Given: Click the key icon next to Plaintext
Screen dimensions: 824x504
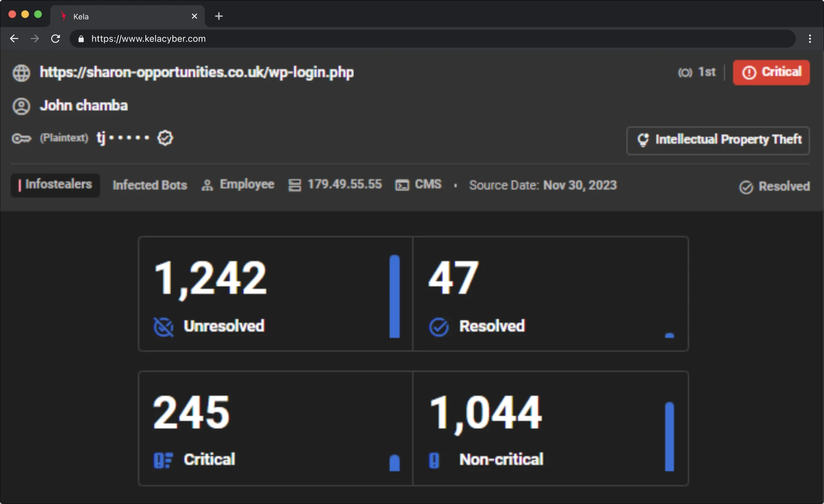Looking at the screenshot, I should point(21,139).
